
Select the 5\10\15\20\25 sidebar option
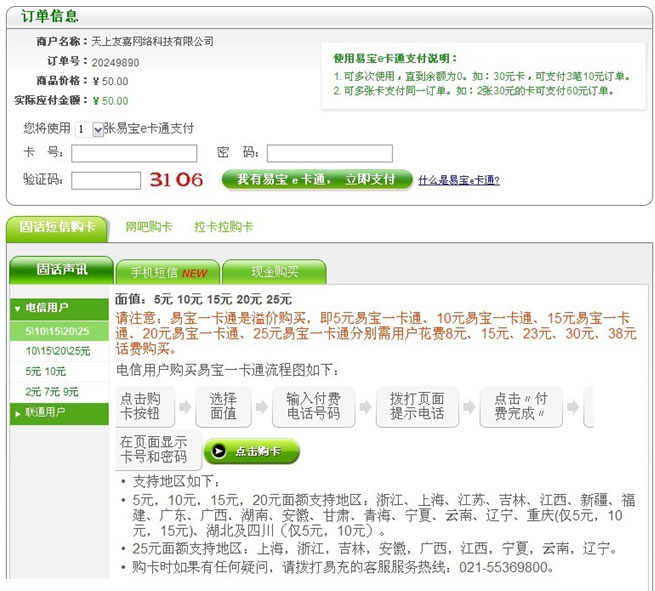coord(59,331)
